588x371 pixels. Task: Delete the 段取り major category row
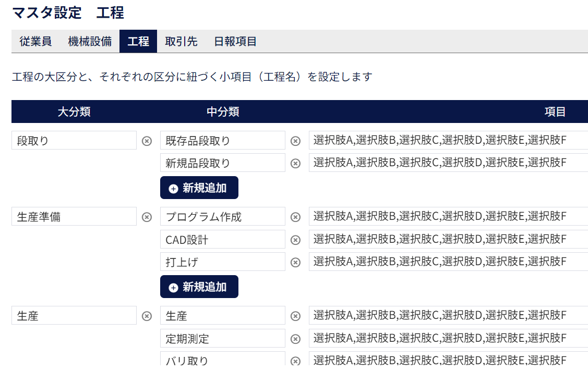[147, 141]
